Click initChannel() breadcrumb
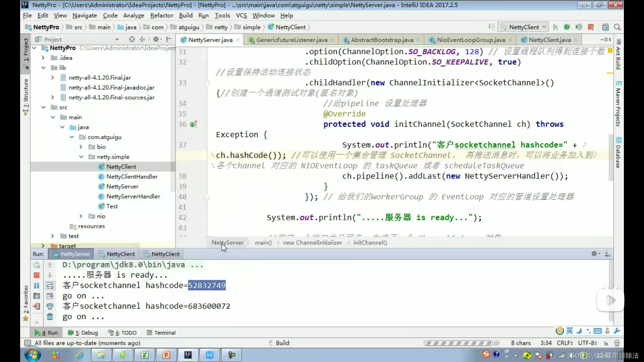The image size is (644, 362). tap(370, 243)
